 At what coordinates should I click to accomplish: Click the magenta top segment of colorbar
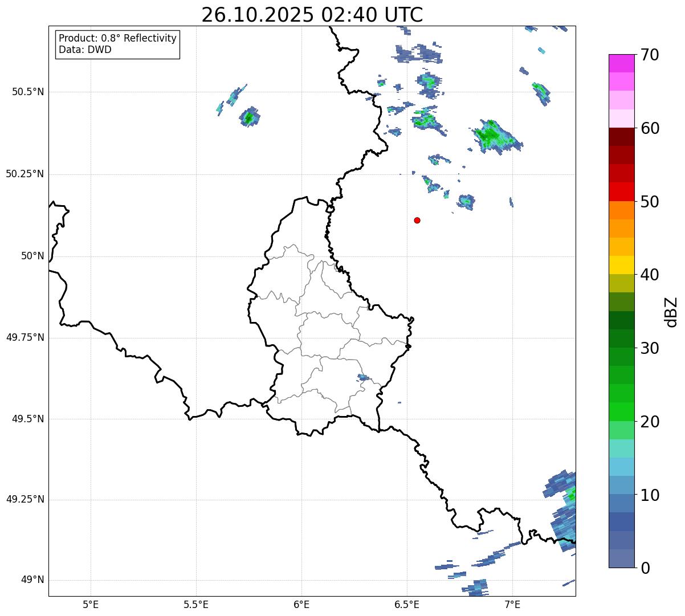click(x=621, y=63)
